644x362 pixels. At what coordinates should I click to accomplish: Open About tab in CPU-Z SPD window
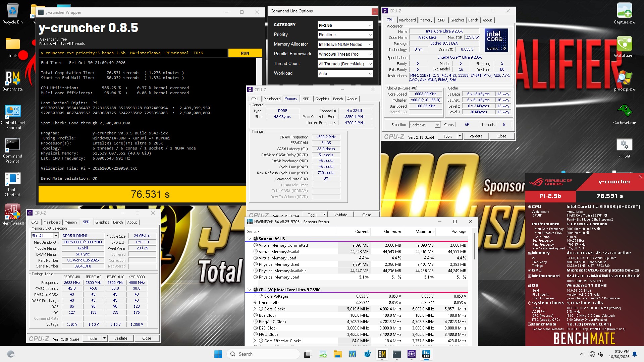click(x=132, y=222)
